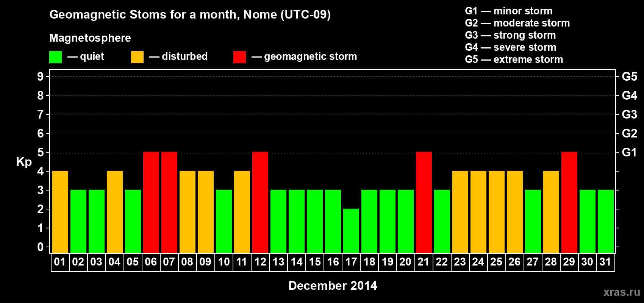Click the date label 14
644x303 pixels.
pos(296,262)
